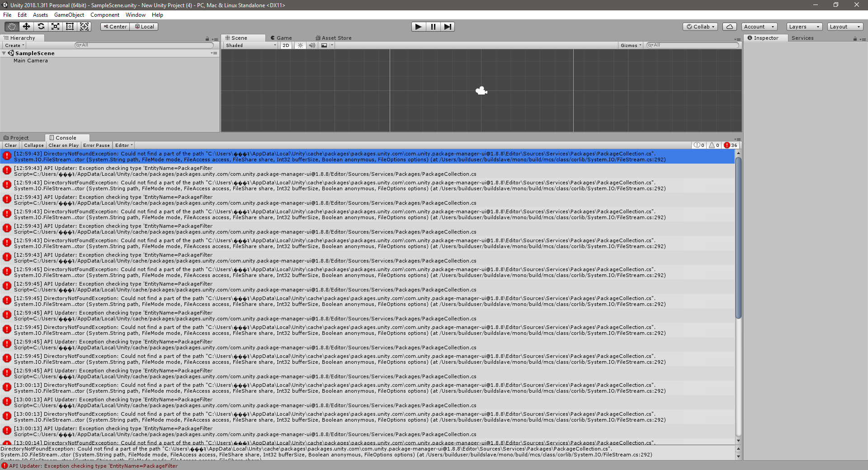Screen dimensions: 868x470
Task: Toggle 2D view mode
Action: point(286,45)
